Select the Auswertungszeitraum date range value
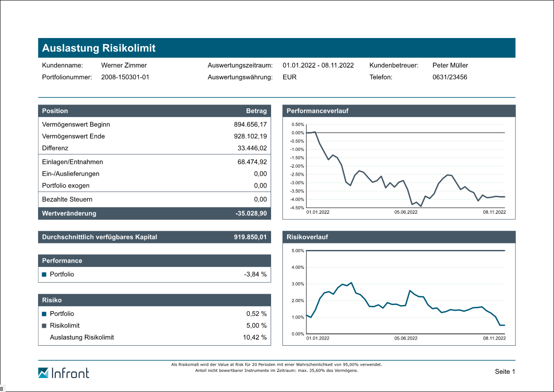The image size is (554, 392). [x=318, y=66]
